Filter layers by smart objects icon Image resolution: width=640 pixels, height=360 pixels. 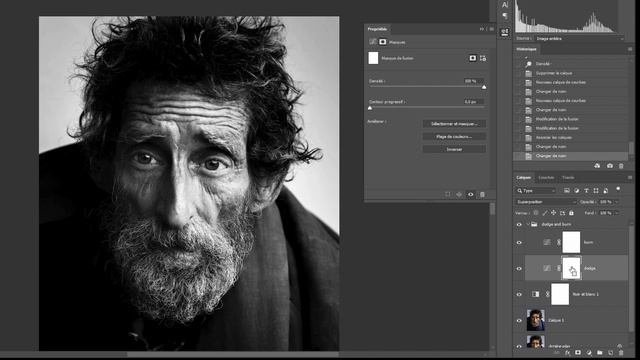[606, 191]
